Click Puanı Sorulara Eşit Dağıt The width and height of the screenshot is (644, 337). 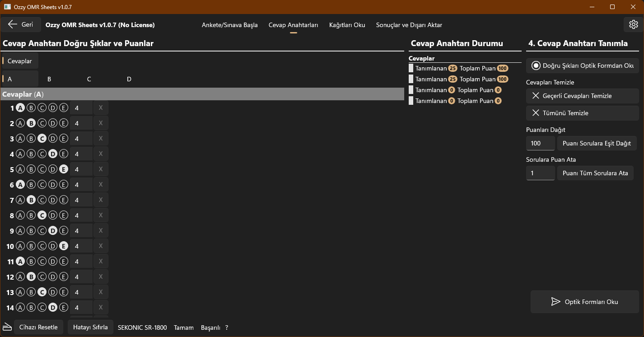597,143
